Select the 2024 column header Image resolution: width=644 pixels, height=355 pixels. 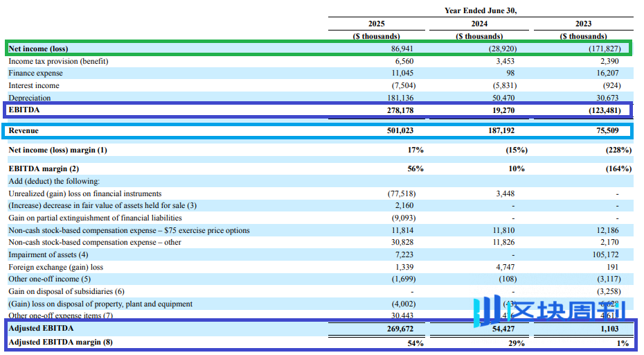481,24
